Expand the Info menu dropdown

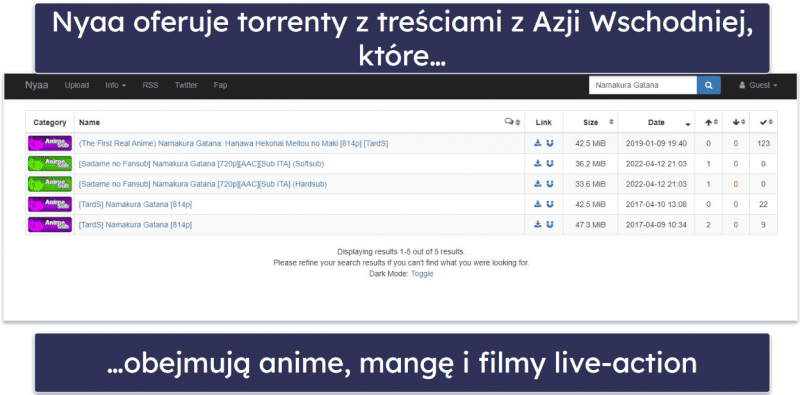(x=115, y=85)
